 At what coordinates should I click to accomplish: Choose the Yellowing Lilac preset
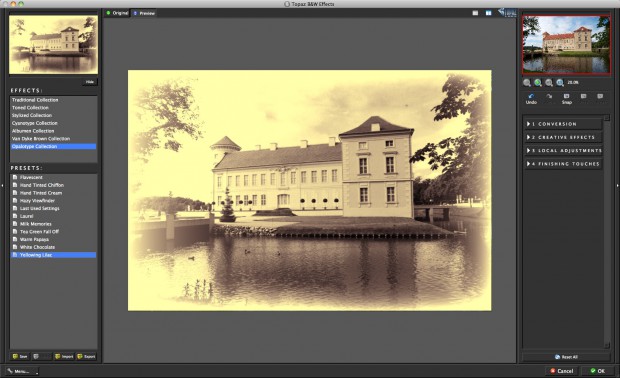[53, 255]
